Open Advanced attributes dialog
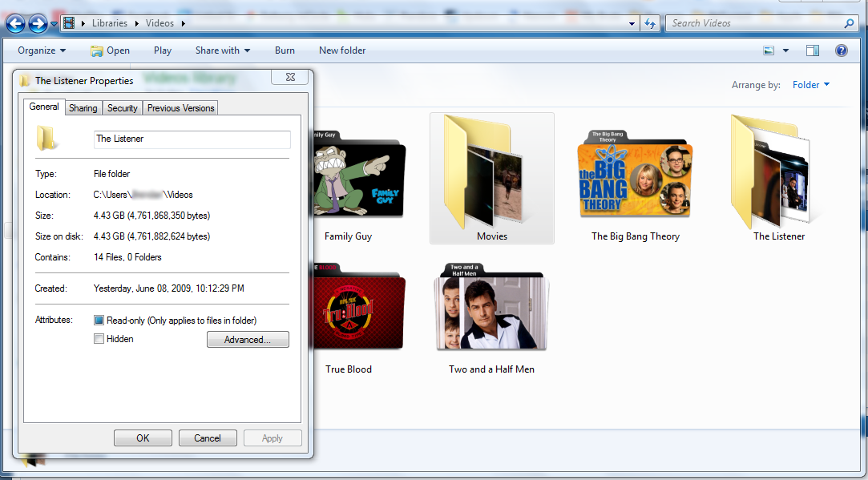Viewport: 868px width, 480px height. (x=248, y=340)
